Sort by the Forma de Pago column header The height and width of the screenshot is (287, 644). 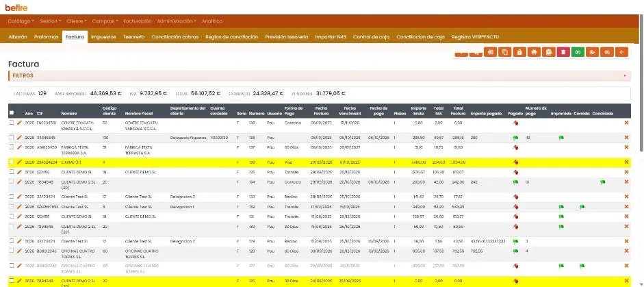pos(293,111)
